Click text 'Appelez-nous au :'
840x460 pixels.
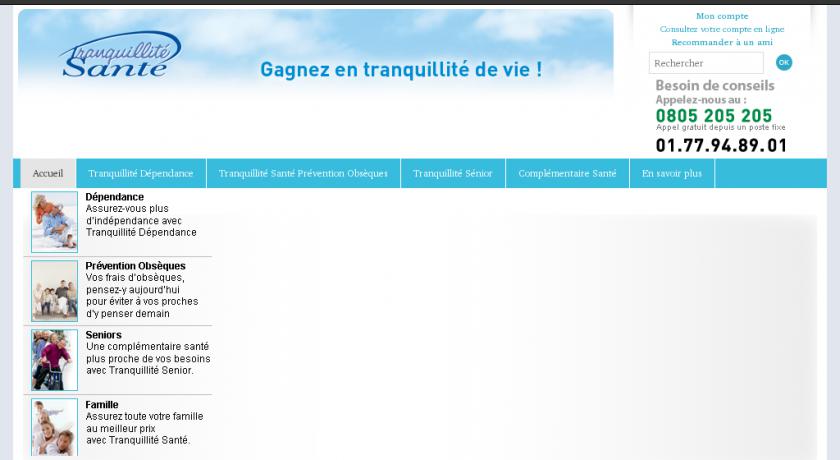[701, 100]
